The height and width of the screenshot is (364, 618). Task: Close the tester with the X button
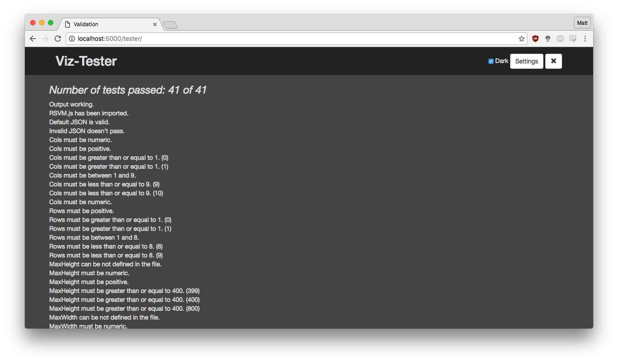point(553,61)
